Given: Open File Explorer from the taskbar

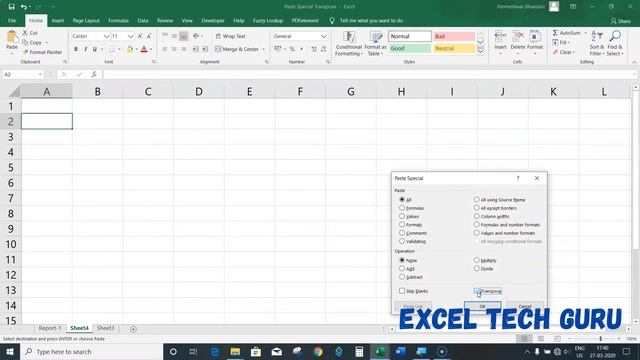Looking at the screenshot, I should (x=235, y=351).
